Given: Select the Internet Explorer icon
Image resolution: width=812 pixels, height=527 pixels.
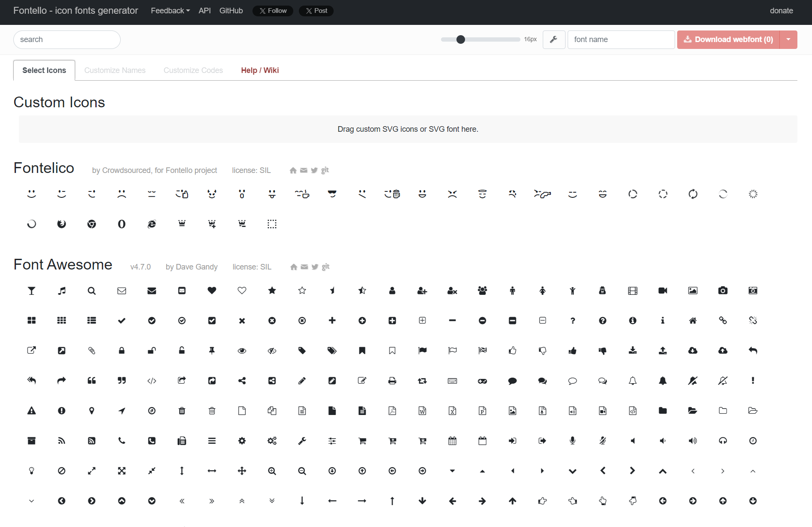Looking at the screenshot, I should (x=152, y=224).
